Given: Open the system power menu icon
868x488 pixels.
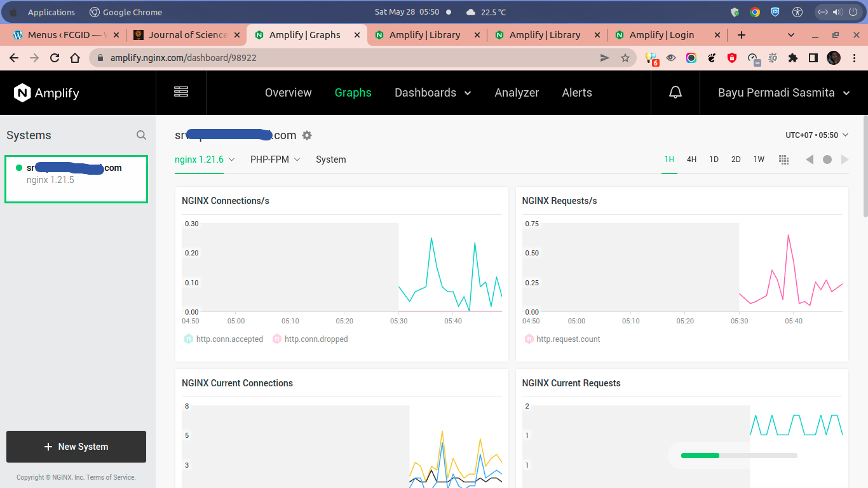Looking at the screenshot, I should point(853,12).
